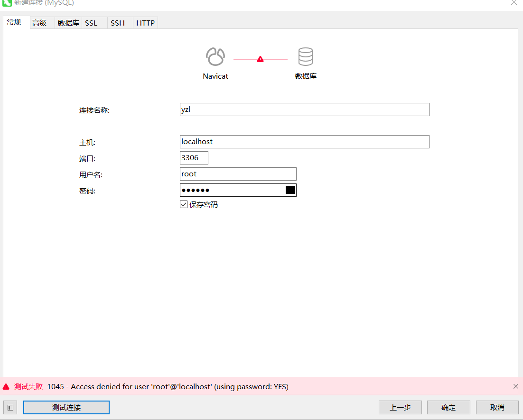Screen dimensions: 523x420
Task: Click the port field showing 3306
Action: tap(194, 158)
